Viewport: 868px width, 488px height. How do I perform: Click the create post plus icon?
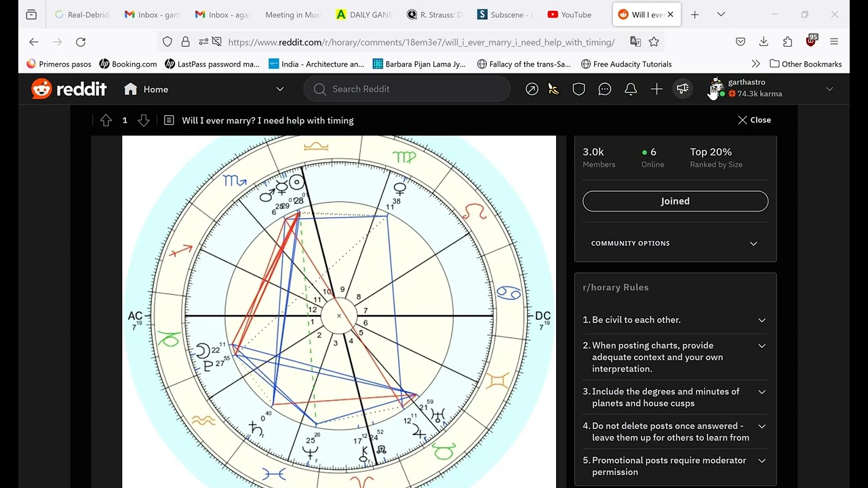point(656,89)
